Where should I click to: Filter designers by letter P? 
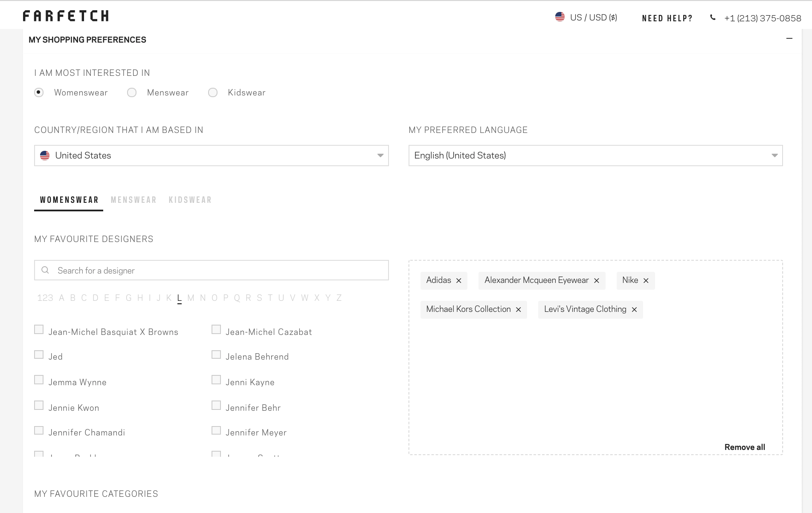pos(226,298)
